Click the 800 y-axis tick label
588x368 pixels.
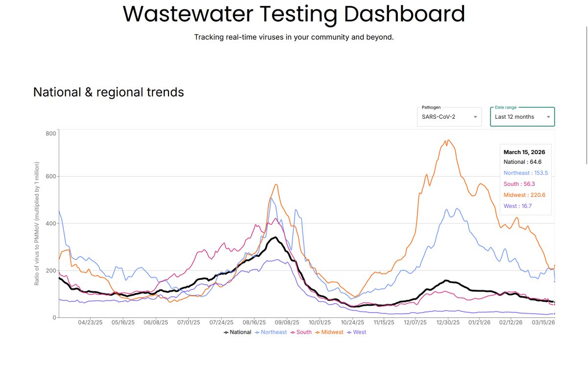pyautogui.click(x=51, y=133)
